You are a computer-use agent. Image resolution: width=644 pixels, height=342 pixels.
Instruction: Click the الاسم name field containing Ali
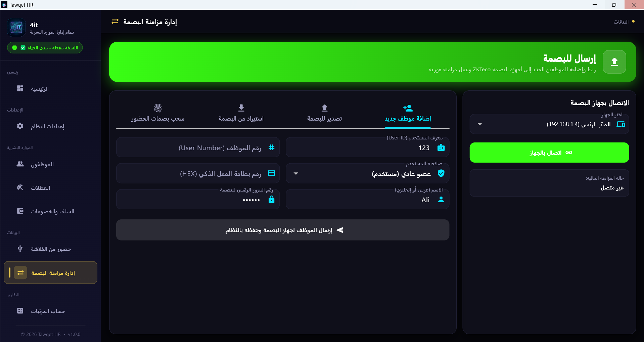(367, 200)
